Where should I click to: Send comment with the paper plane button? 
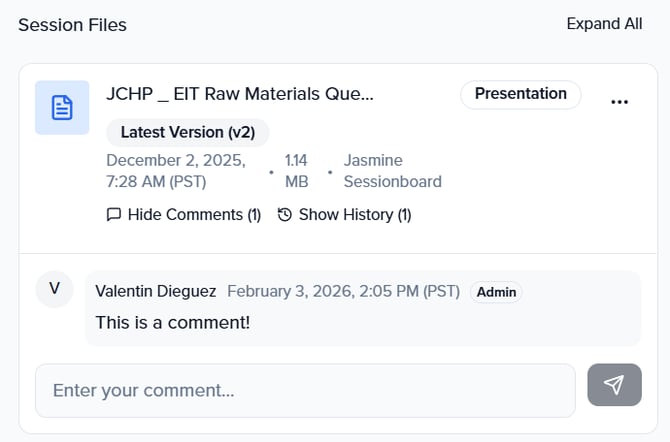pos(614,385)
